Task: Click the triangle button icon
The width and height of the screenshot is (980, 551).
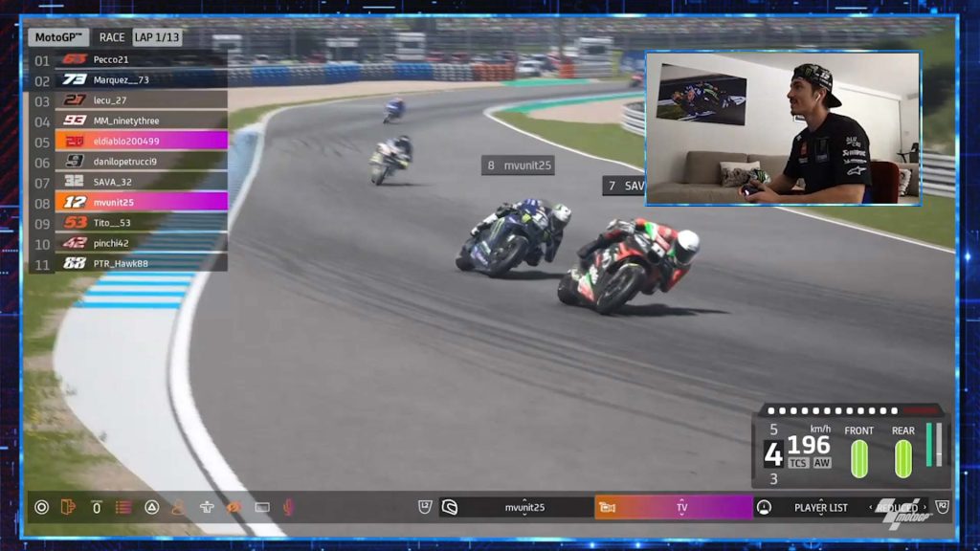Action: [152, 507]
